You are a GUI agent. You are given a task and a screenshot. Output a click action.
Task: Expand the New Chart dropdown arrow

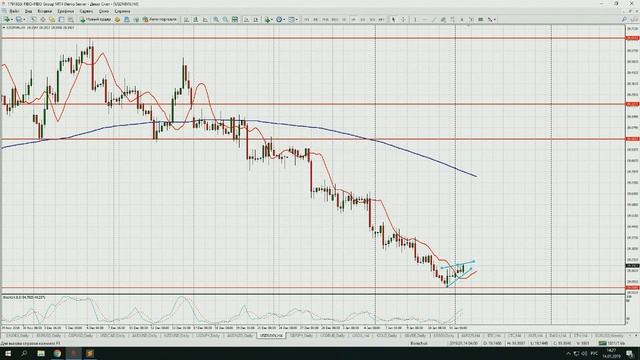12,20
